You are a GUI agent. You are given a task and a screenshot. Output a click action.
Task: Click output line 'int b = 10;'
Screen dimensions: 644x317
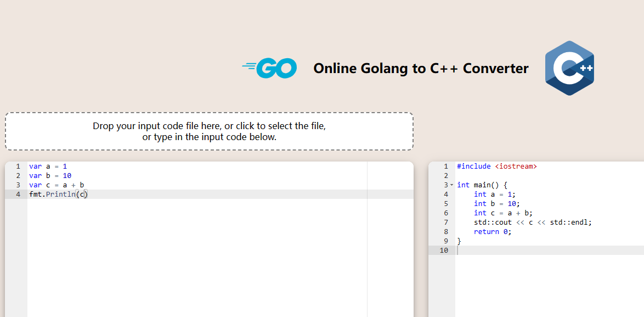pos(497,204)
